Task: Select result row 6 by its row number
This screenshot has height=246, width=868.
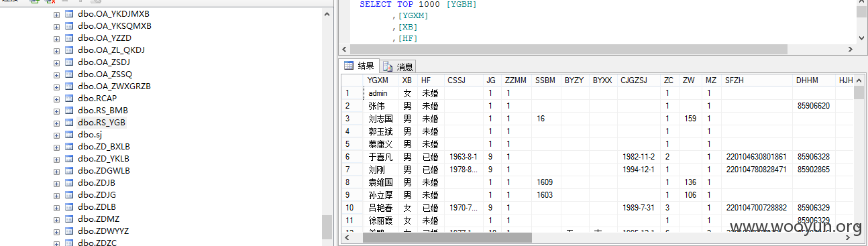Action: pos(352,157)
